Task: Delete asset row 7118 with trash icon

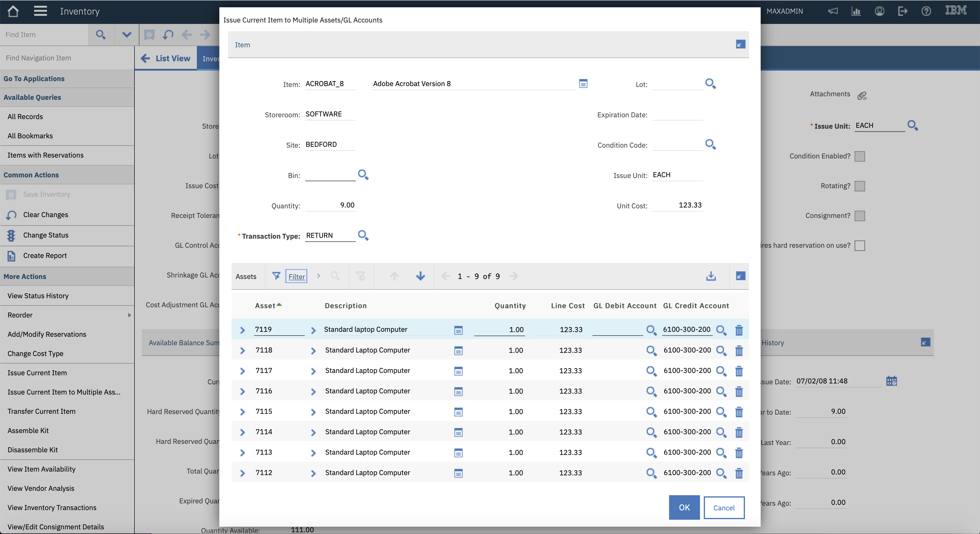Action: (x=738, y=350)
